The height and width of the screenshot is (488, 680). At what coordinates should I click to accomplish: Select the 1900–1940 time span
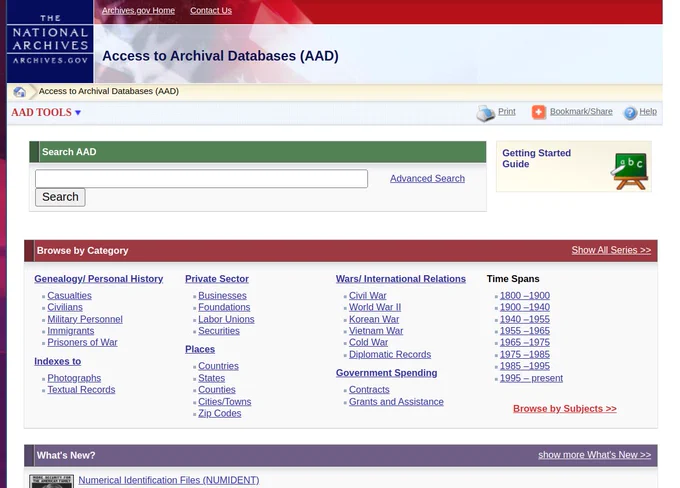coord(525,307)
